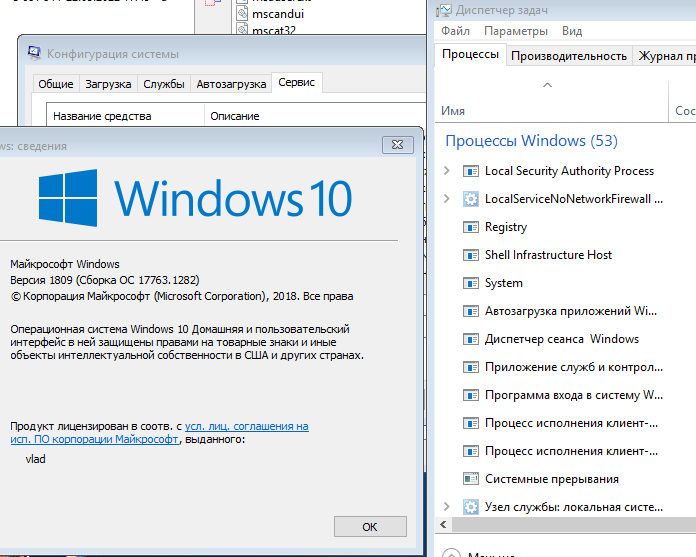The height and width of the screenshot is (557, 696).
Task: Click the Task Manager title bar icon
Action: point(443,10)
